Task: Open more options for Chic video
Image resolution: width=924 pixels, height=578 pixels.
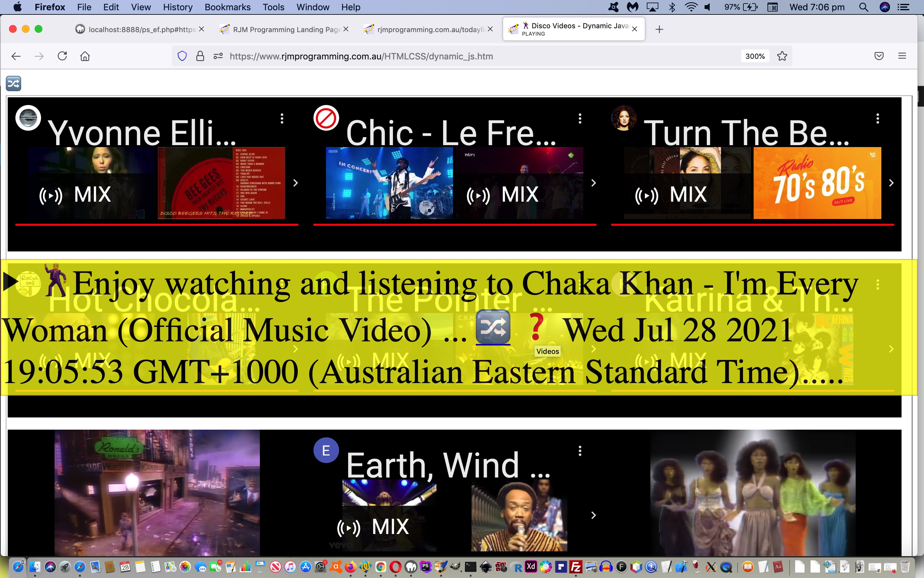Action: coord(580,118)
